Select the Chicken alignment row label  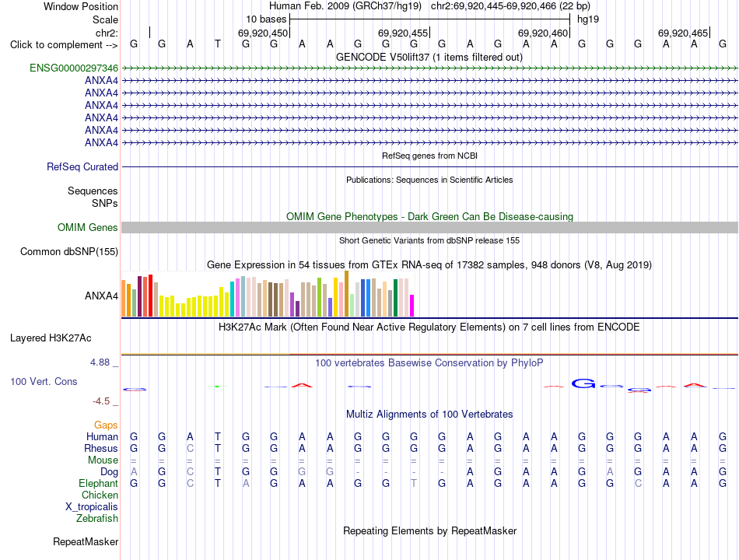(100, 495)
